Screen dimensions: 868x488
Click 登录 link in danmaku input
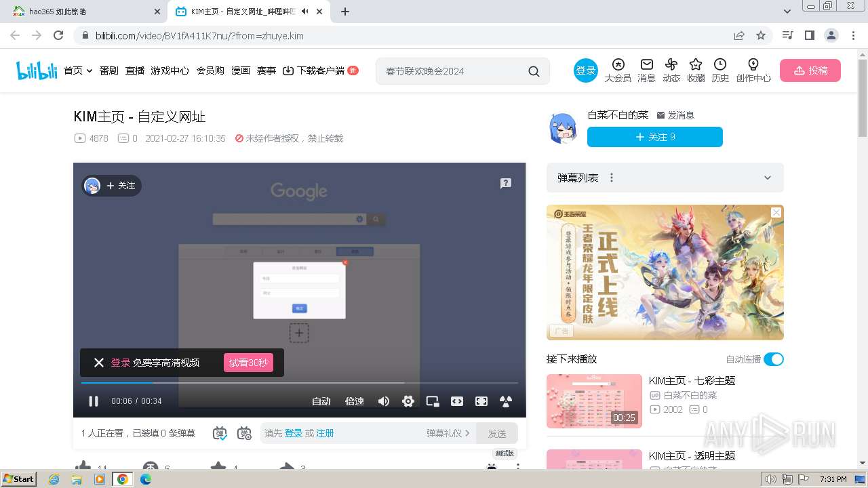coord(294,433)
